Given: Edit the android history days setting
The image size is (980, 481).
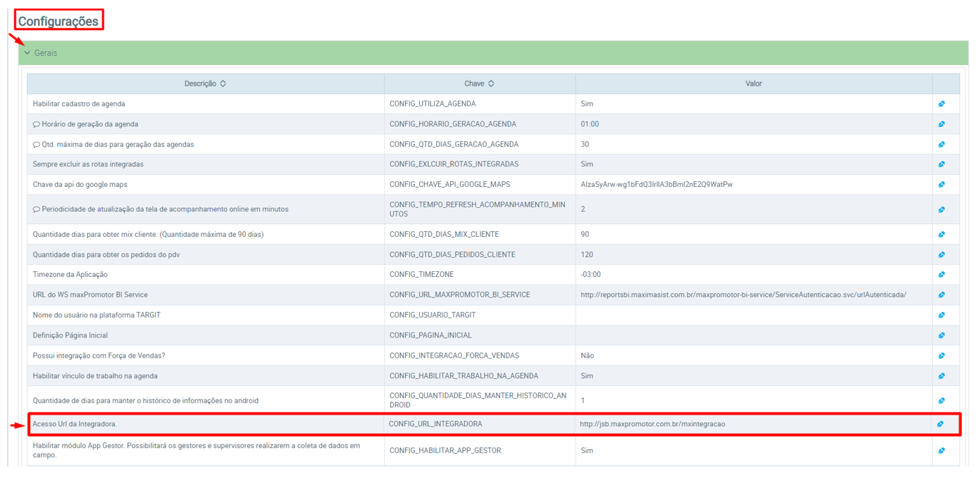Looking at the screenshot, I should pos(941,400).
